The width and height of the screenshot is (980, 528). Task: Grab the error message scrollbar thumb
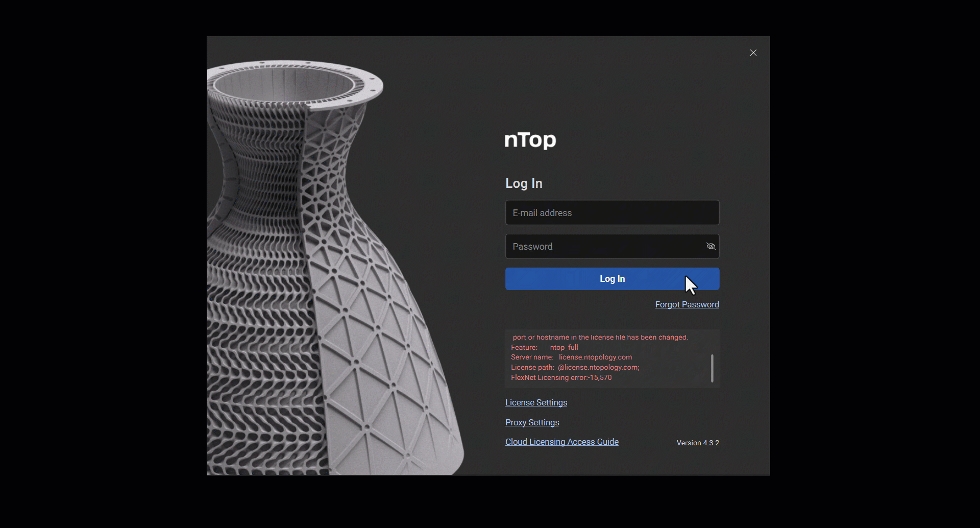[712, 368]
